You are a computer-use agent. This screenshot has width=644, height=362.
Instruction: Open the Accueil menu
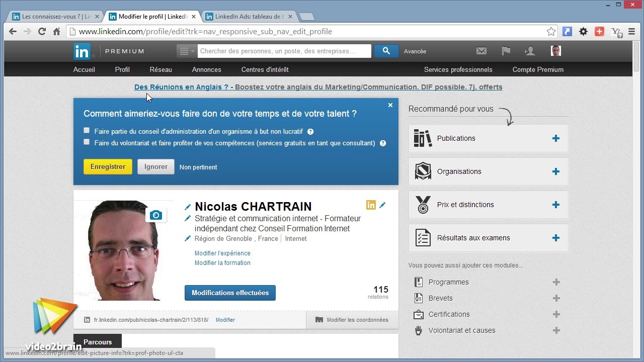pyautogui.click(x=84, y=69)
